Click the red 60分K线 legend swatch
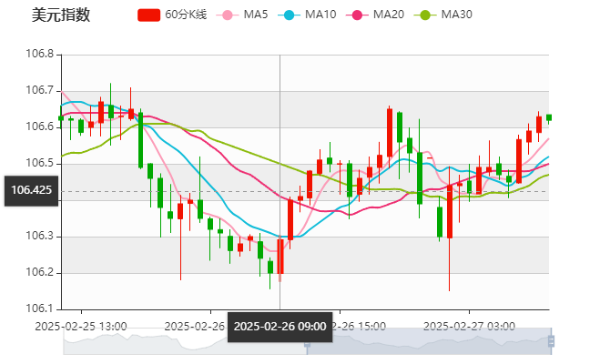 point(148,15)
